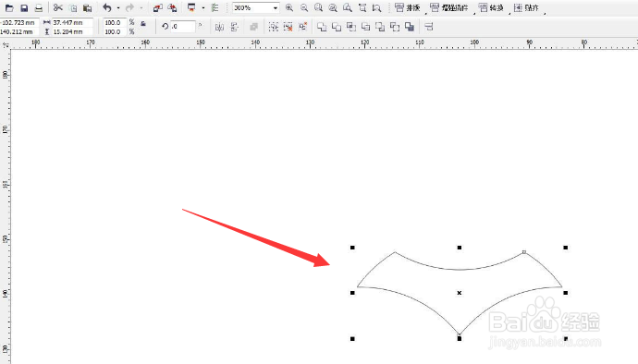Click the list-style icon before zoom box

tap(215, 7)
